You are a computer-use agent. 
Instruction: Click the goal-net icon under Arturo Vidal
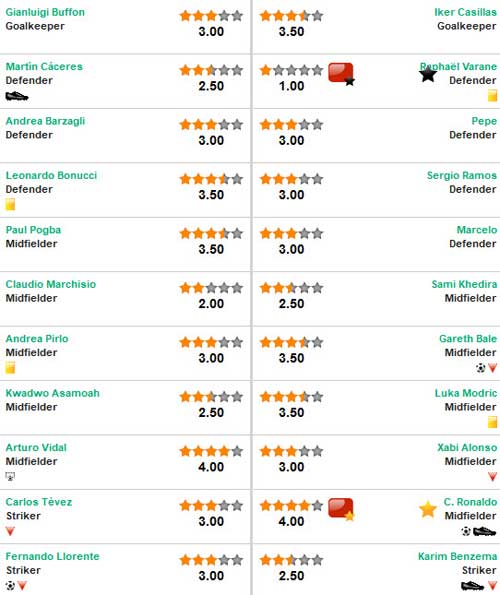tap(10, 476)
